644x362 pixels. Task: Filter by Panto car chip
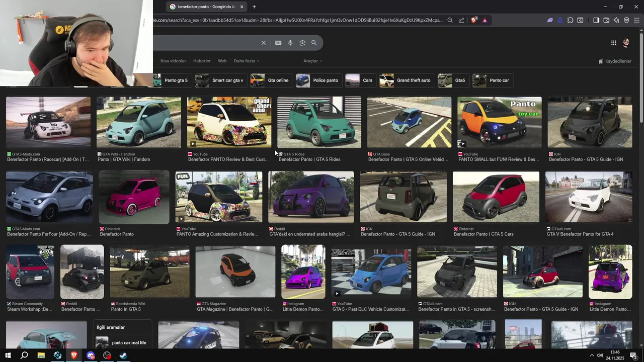coord(492,80)
